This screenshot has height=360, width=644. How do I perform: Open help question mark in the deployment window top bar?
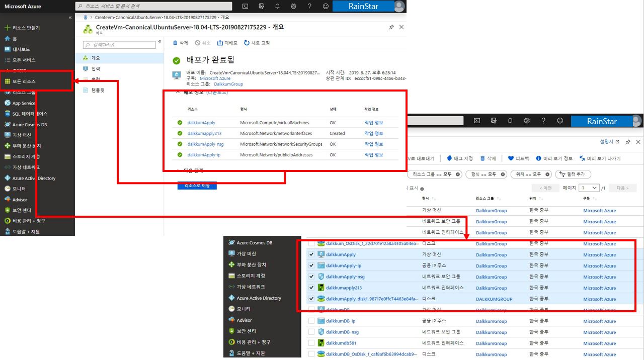coord(309,7)
